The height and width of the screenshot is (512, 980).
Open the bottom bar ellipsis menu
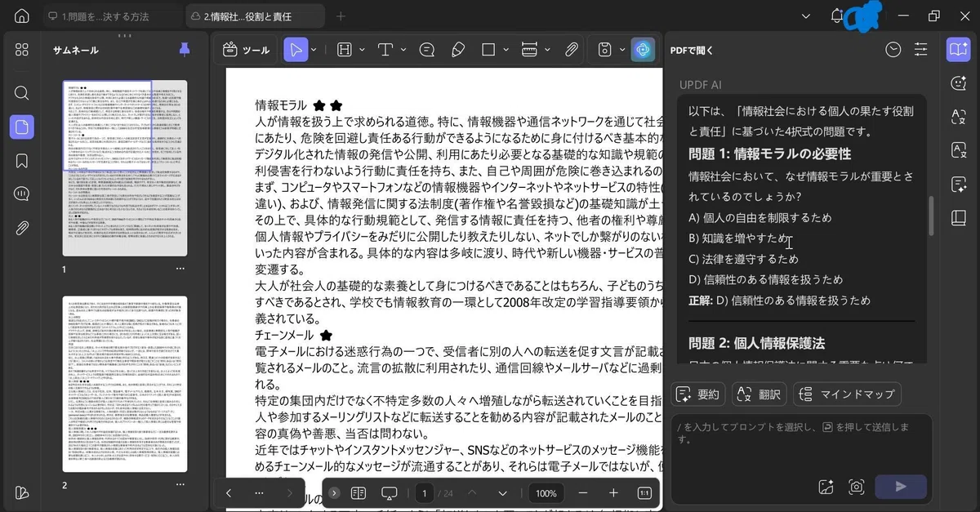point(259,493)
